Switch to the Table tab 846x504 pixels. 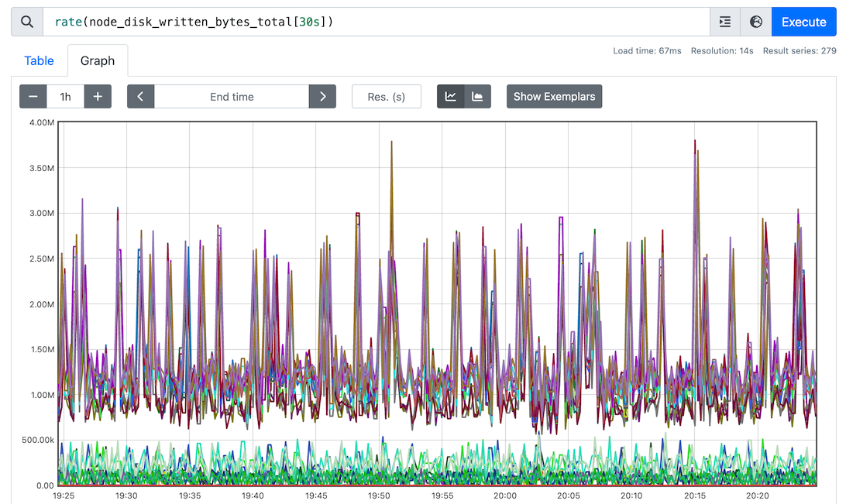[x=40, y=60]
